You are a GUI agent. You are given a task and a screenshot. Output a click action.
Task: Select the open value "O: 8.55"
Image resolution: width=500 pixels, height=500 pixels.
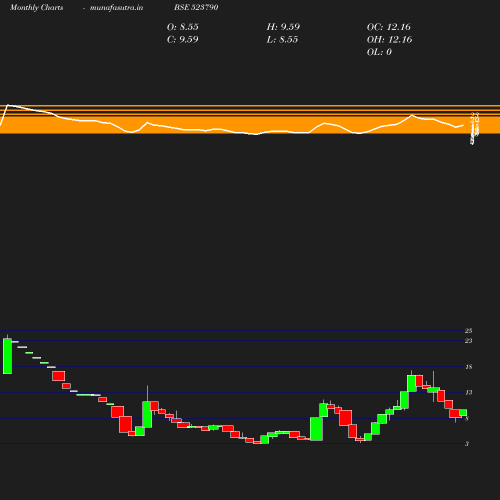183,27
